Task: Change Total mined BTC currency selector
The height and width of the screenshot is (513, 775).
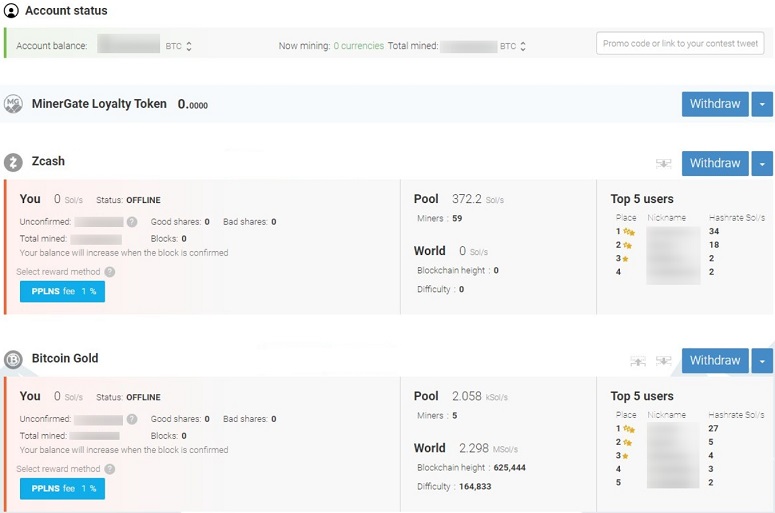Action: click(513, 46)
